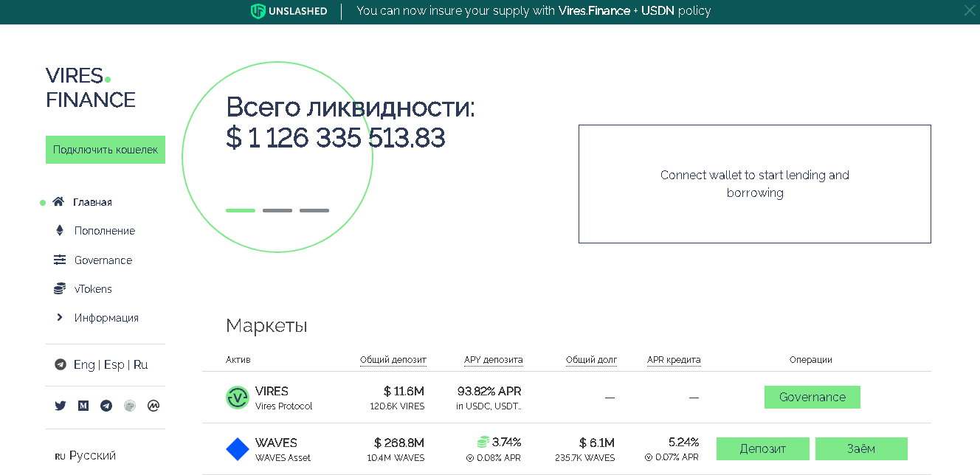Viewport: 980px width, 475px height.
Task: Select the first green carousel indicator
Action: tap(241, 211)
